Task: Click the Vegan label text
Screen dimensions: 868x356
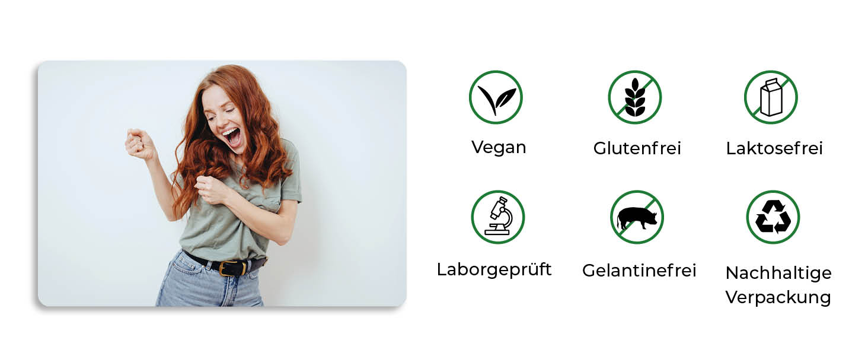Action: click(499, 147)
